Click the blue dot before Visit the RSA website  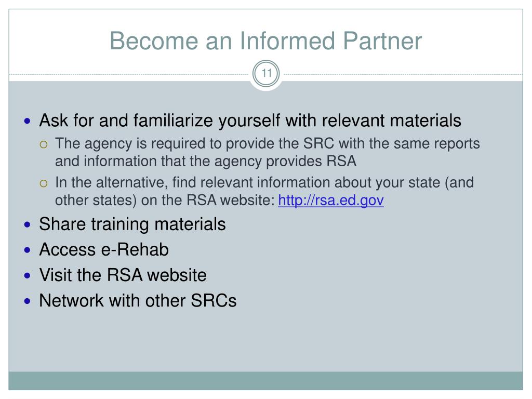pos(28,275)
